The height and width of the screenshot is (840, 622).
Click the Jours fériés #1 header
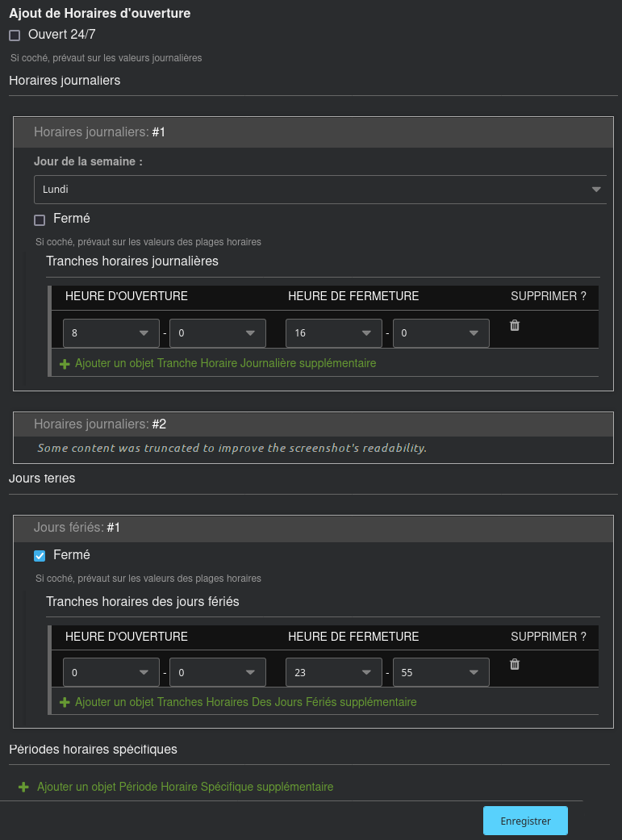313,528
